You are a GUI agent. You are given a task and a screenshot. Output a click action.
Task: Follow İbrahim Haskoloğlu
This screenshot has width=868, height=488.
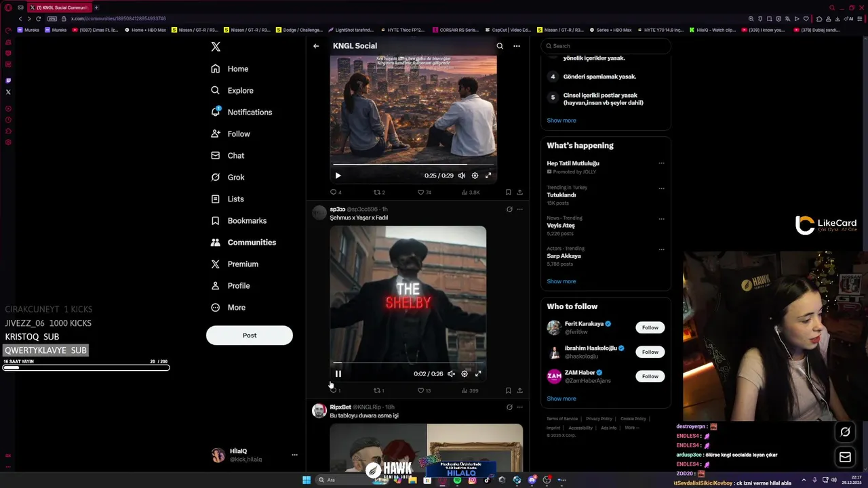pyautogui.click(x=650, y=352)
